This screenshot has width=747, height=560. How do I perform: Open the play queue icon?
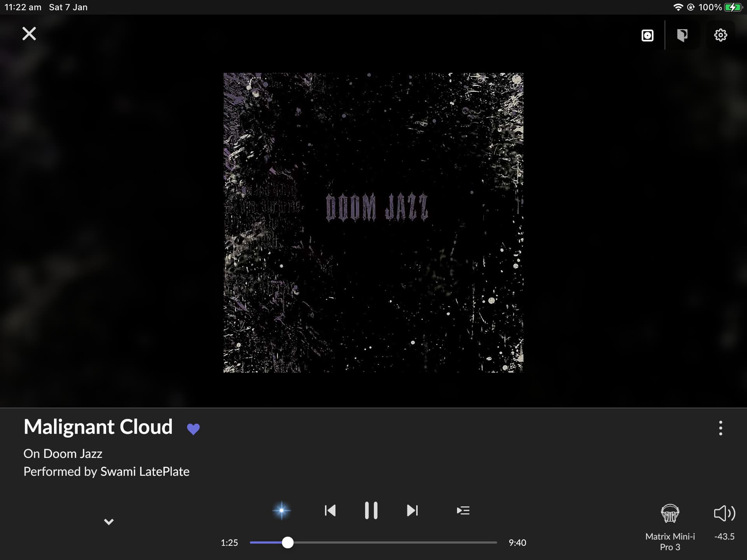click(463, 510)
